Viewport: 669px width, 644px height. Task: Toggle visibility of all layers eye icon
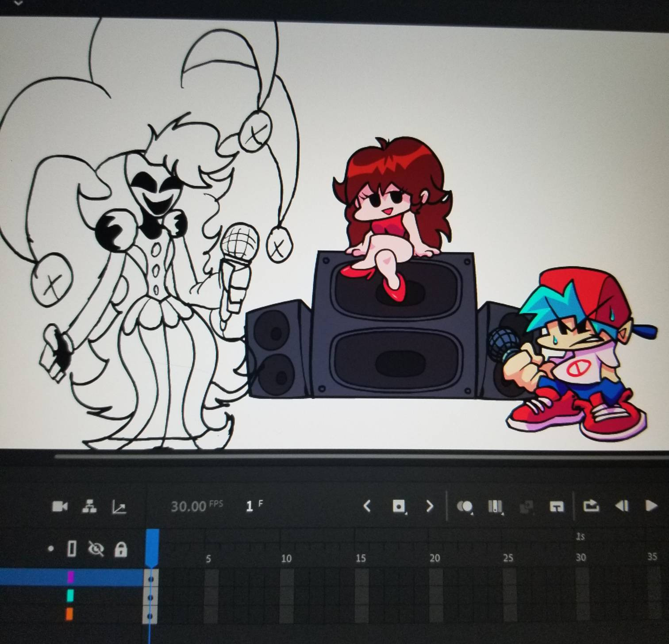click(x=96, y=549)
